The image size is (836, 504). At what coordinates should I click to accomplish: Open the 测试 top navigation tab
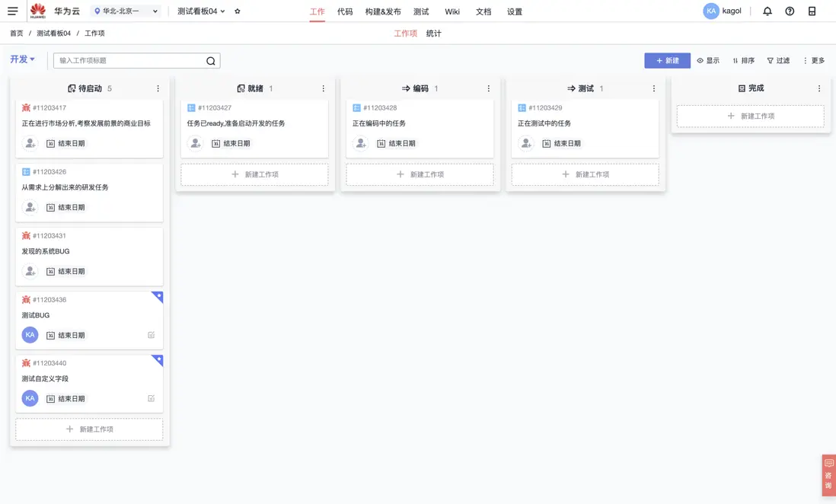click(x=421, y=11)
